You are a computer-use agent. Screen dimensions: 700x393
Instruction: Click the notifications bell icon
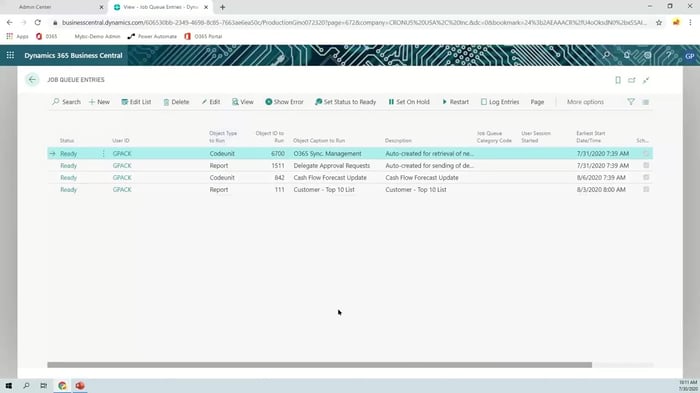pos(627,55)
